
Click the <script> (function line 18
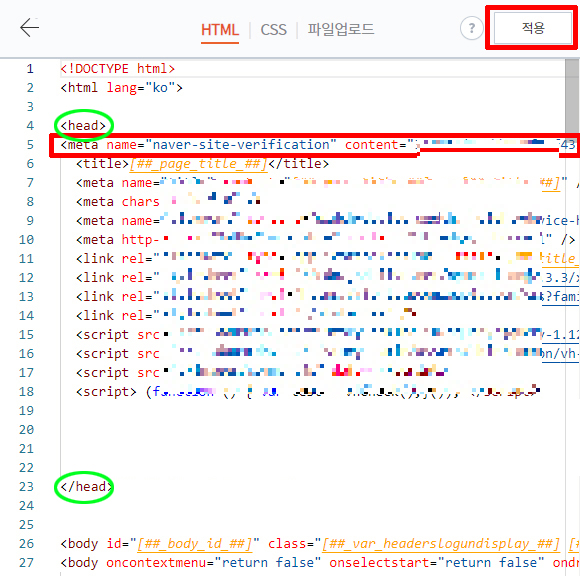point(308,392)
